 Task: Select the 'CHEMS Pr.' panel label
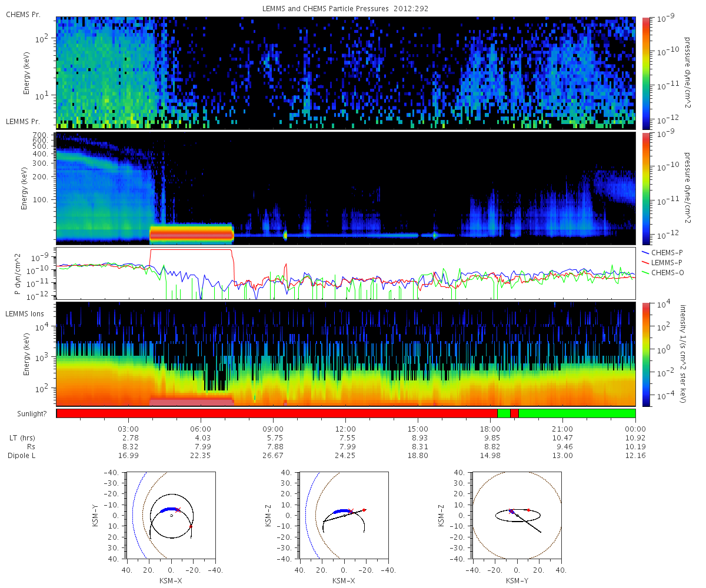point(23,14)
